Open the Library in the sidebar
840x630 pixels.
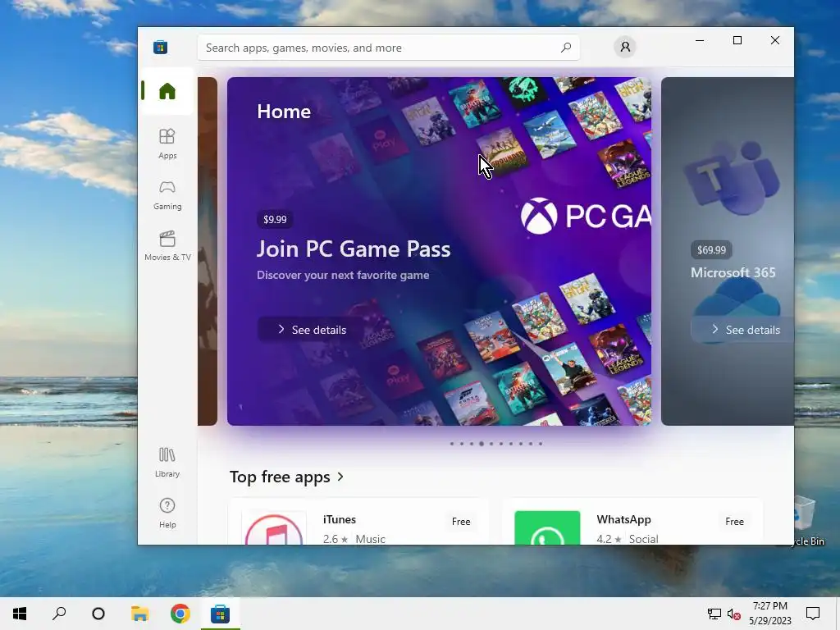(x=167, y=463)
